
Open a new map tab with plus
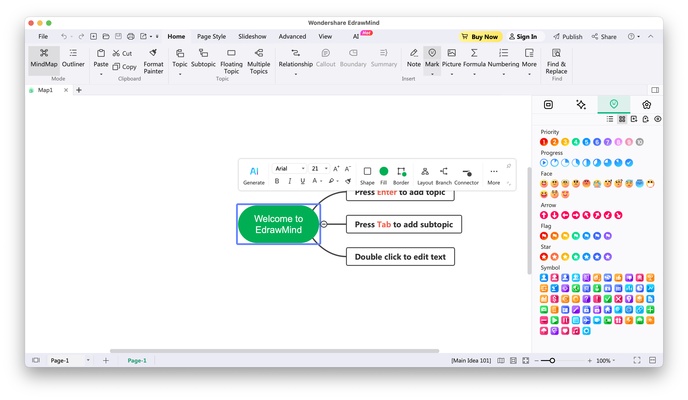click(79, 90)
